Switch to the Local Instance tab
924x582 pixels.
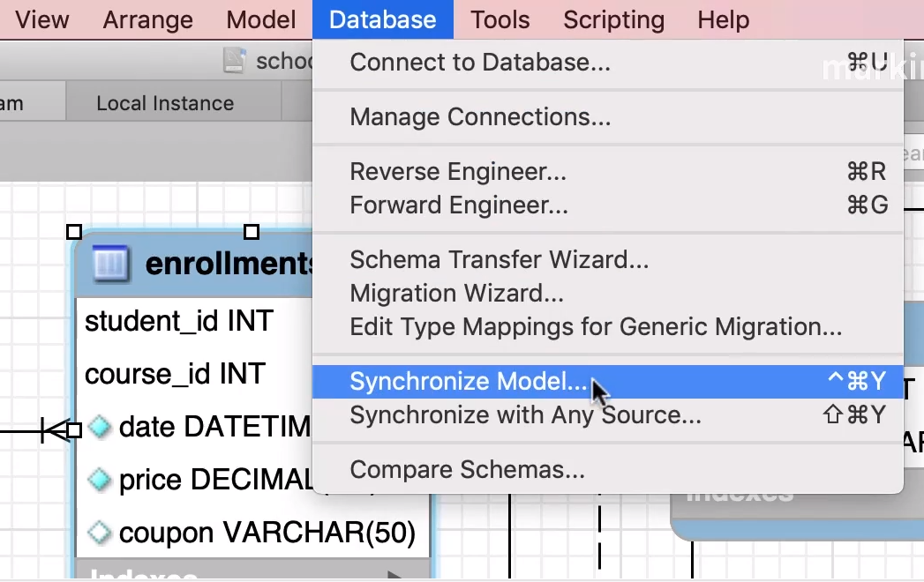(165, 103)
